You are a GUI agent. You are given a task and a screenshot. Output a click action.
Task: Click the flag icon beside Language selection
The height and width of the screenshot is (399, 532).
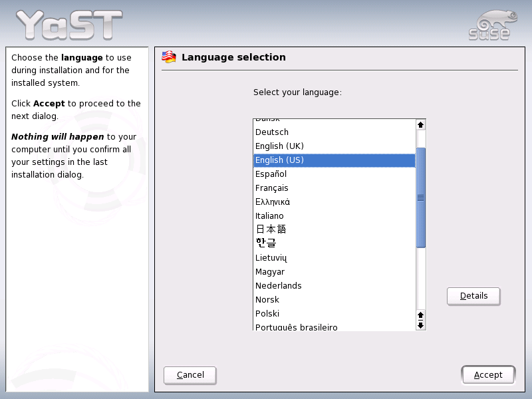(x=169, y=57)
